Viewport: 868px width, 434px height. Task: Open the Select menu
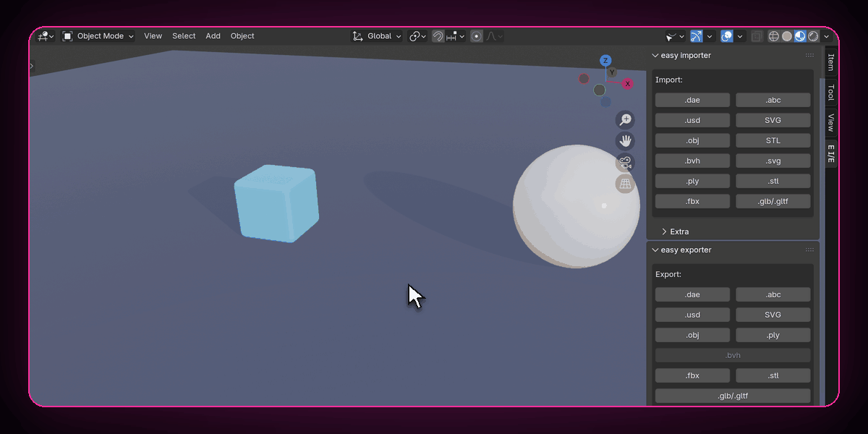click(184, 36)
